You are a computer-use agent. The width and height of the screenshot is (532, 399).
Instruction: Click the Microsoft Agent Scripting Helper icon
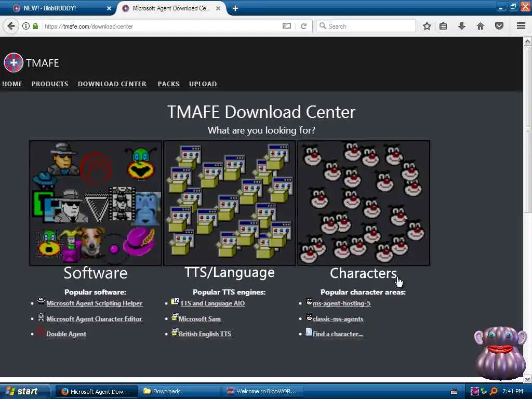41,300
